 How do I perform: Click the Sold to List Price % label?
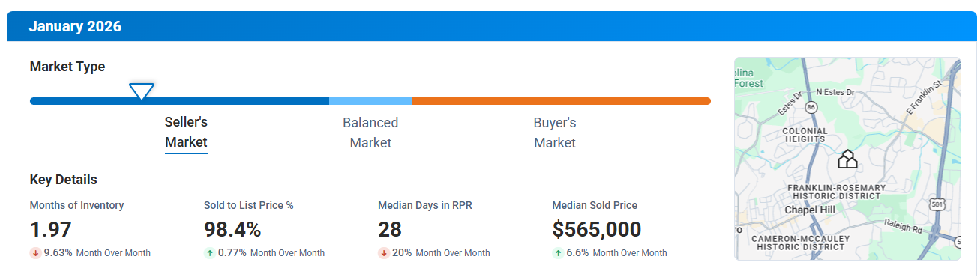(x=248, y=205)
